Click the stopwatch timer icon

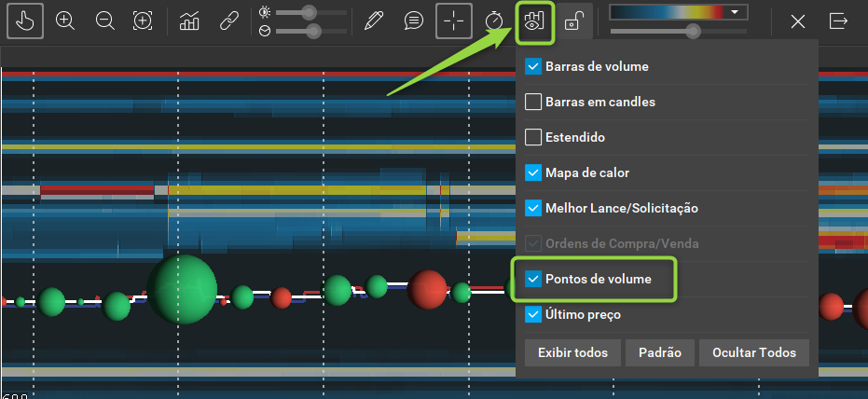[494, 21]
